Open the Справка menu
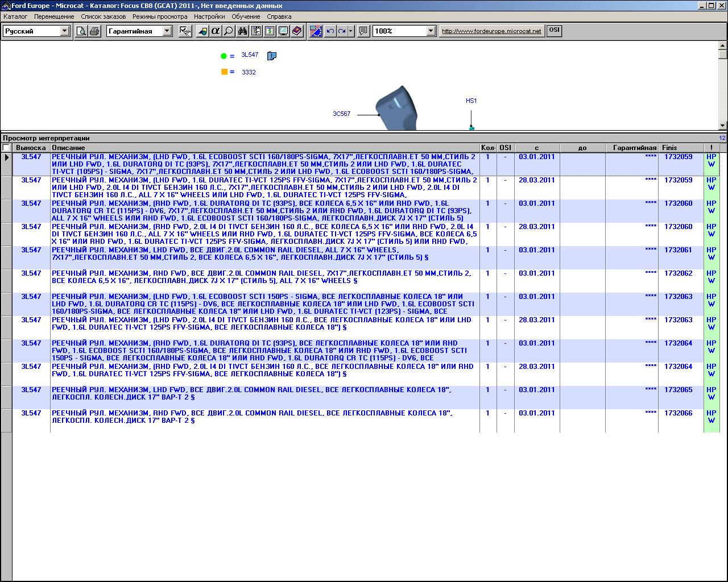The image size is (728, 582). point(279,16)
